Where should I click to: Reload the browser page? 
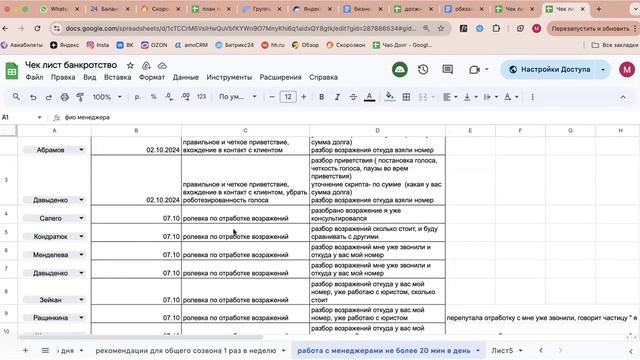point(37,29)
